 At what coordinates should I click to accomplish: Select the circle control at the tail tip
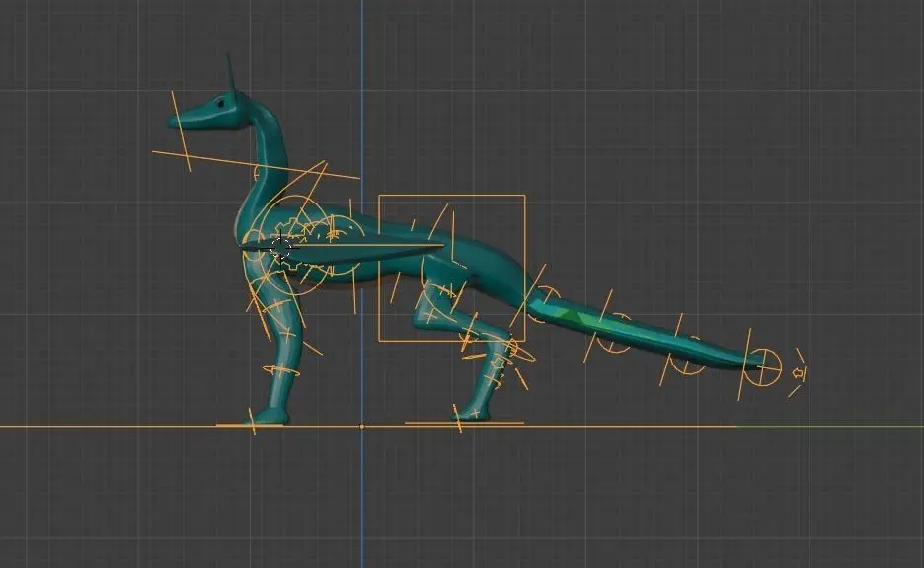(763, 366)
